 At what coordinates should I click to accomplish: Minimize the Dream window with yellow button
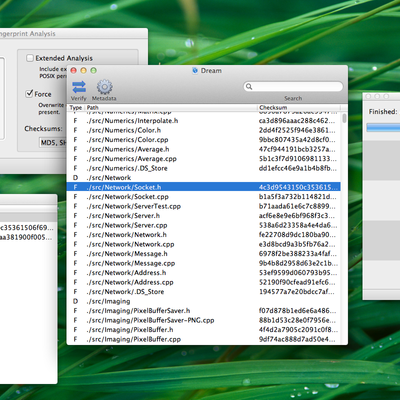(x=84, y=70)
